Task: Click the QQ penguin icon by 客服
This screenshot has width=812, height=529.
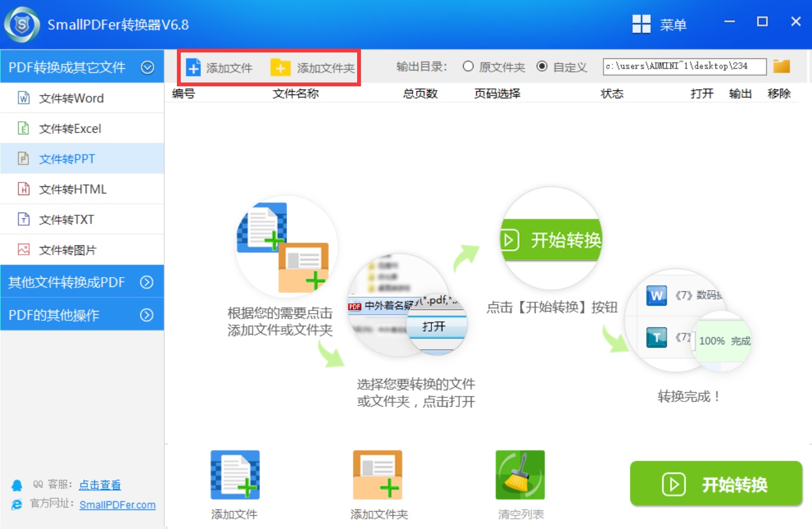Action: click(17, 485)
